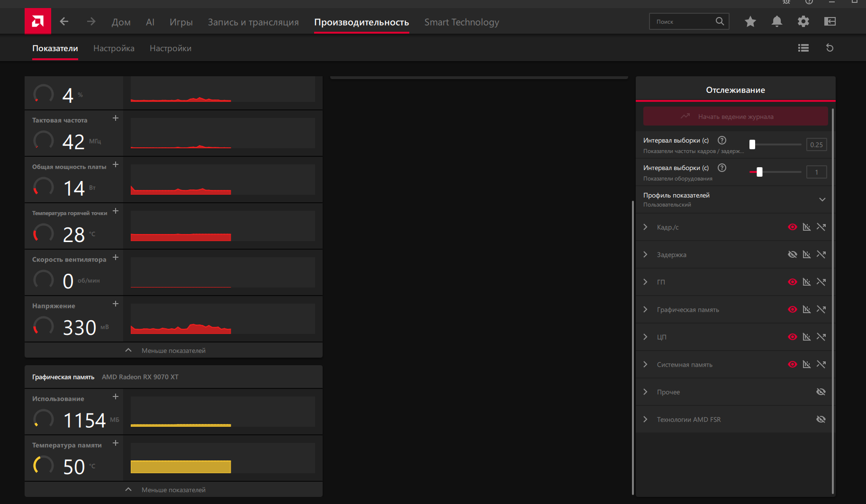
Task: Click the chart icon for ЦП
Action: pos(807,337)
